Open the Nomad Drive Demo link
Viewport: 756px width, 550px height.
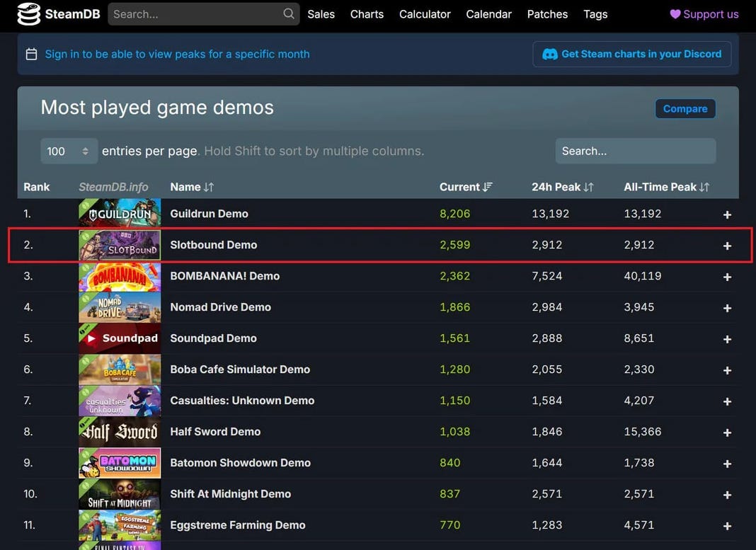pos(220,307)
